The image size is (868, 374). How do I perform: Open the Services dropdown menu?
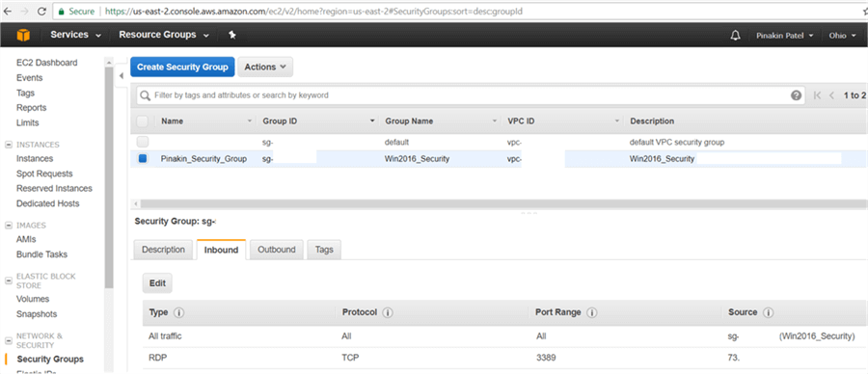click(x=76, y=35)
